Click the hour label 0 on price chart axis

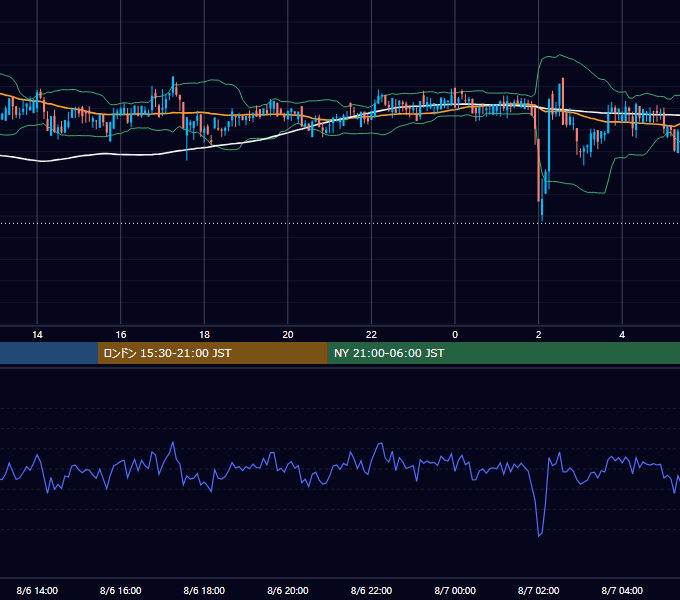point(455,335)
